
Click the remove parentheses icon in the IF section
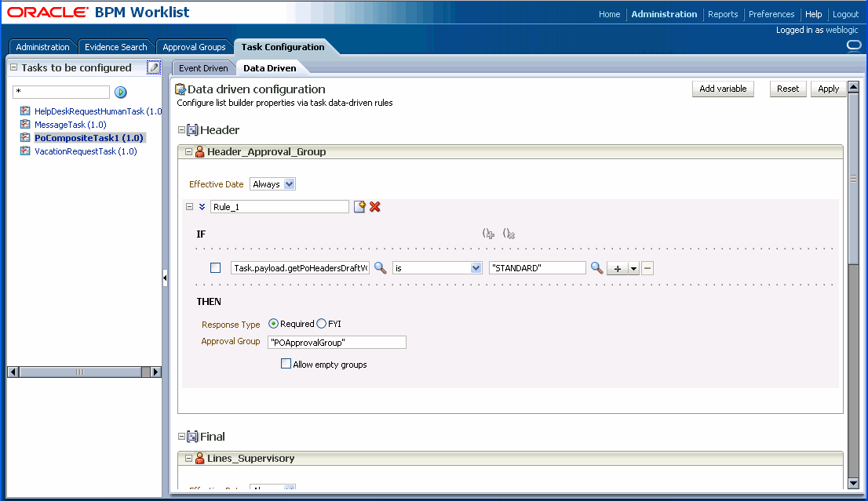(x=509, y=233)
